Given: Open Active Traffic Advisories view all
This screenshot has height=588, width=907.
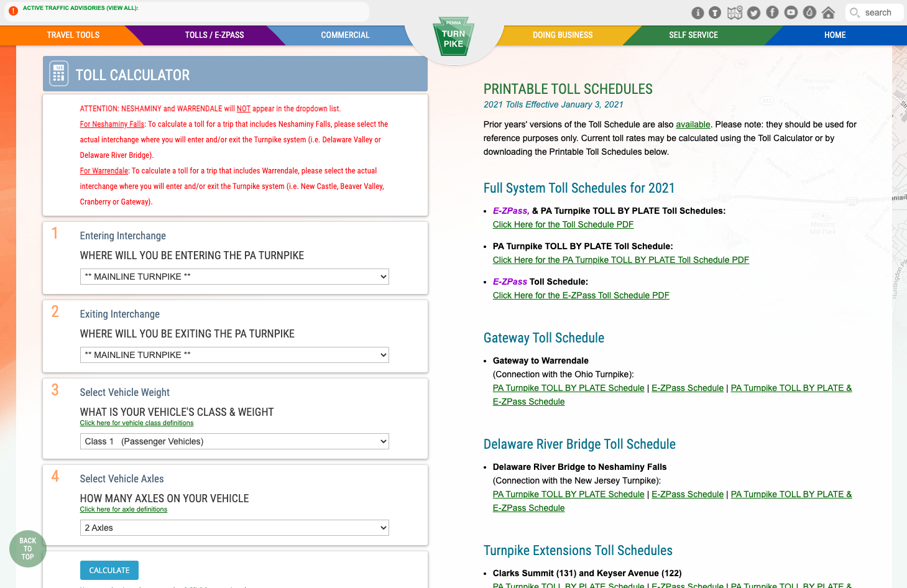Looking at the screenshot, I should pos(81,8).
